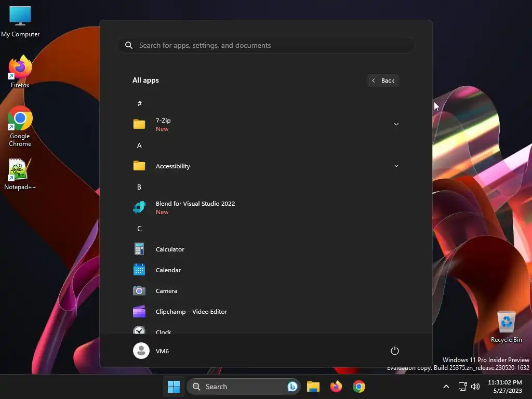
Task: Open the Power options icon
Action: pos(395,351)
